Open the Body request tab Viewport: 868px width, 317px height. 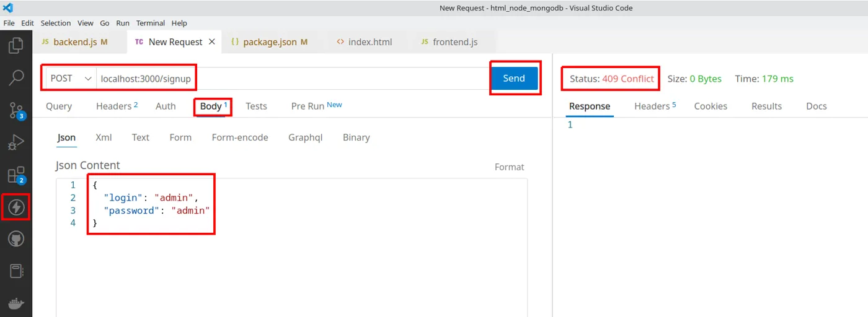[x=213, y=106]
